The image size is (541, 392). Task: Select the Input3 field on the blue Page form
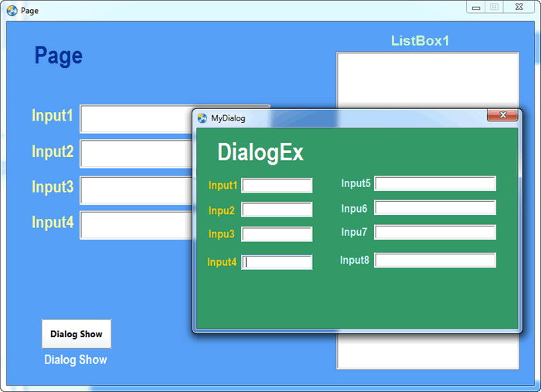click(135, 189)
